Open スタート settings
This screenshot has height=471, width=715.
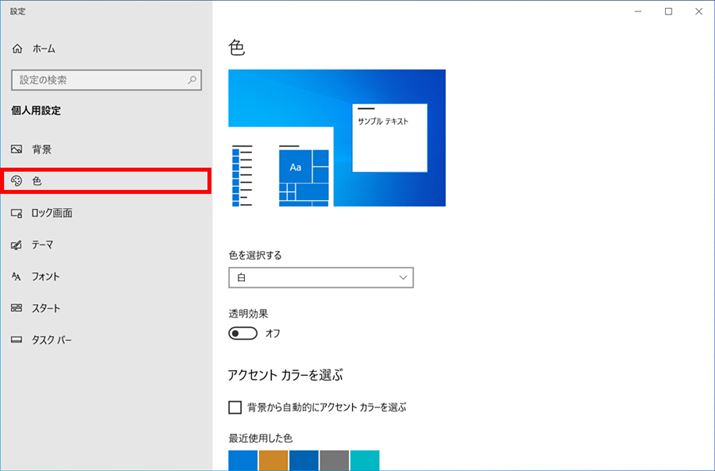point(106,308)
